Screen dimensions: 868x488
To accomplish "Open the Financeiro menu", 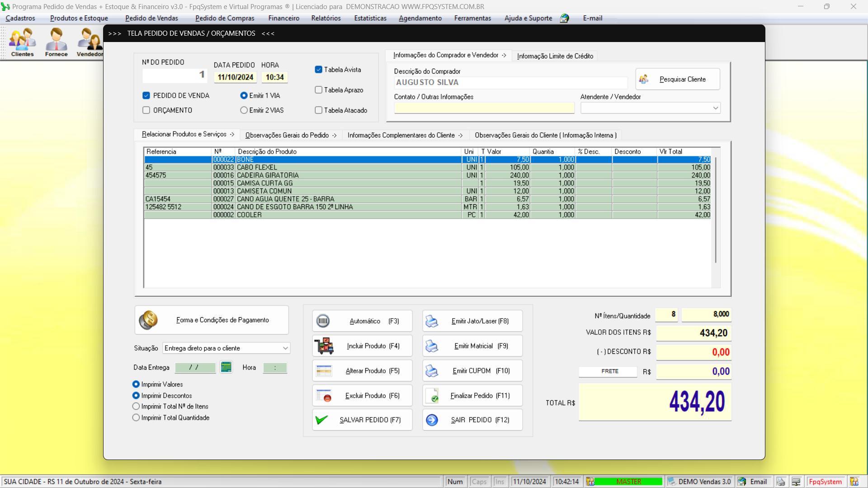I will [283, 19].
